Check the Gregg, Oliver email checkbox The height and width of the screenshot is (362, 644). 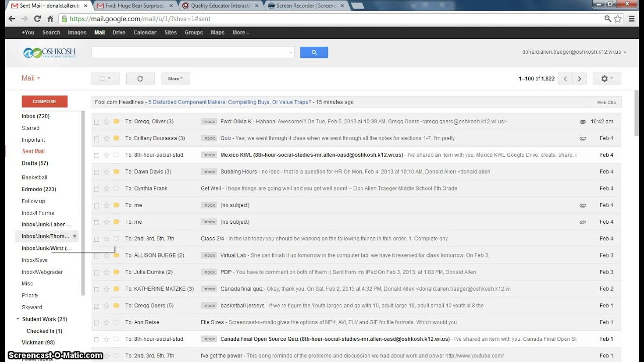97,122
